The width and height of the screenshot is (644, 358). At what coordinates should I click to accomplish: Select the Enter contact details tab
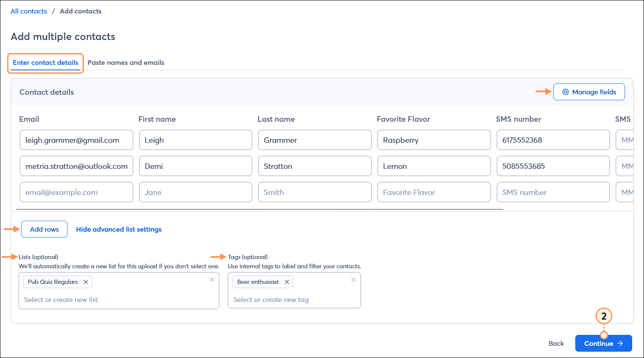click(45, 62)
